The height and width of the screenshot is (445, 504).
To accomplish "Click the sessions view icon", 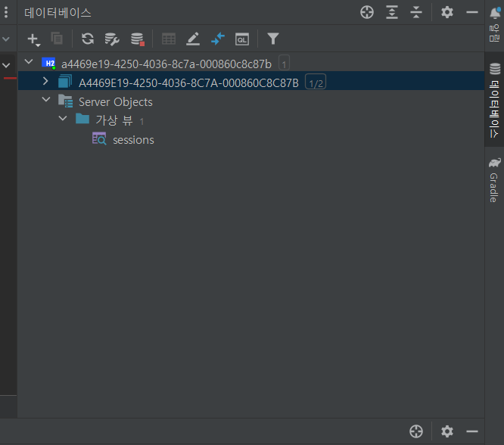I will pyautogui.click(x=99, y=138).
